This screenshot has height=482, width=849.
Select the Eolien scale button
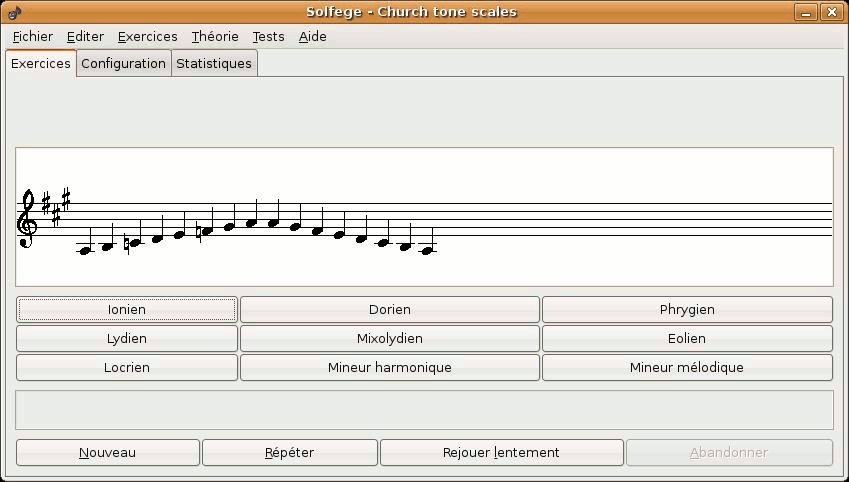click(687, 338)
